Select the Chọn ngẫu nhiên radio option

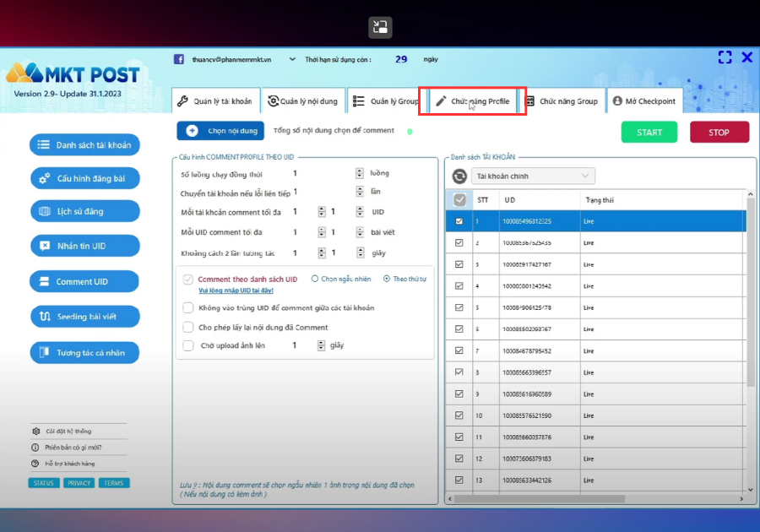pyautogui.click(x=315, y=279)
